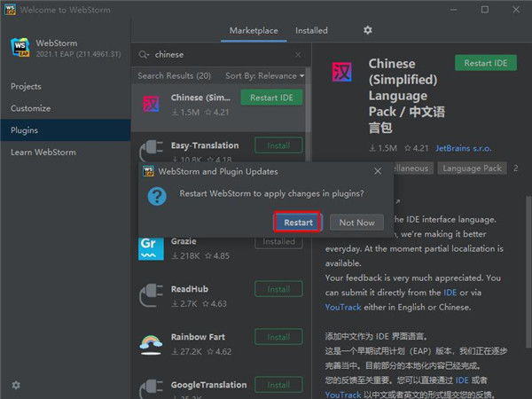Open the gear menu beside Installed tab
This screenshot has height=399, width=532.
pos(368,30)
